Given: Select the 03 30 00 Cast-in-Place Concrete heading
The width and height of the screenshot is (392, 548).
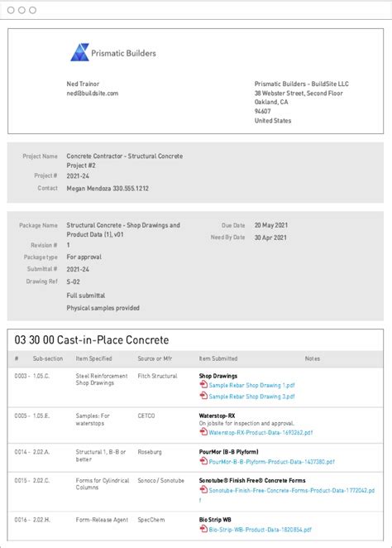Looking at the screenshot, I should pos(92,339).
